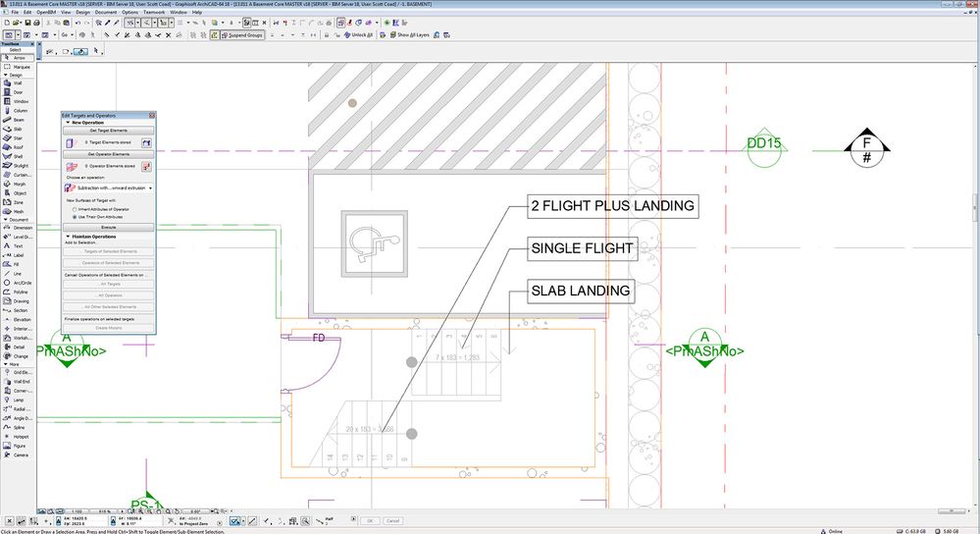This screenshot has height=534, width=980.
Task: Collapse the New Operation section
Action: 68,123
